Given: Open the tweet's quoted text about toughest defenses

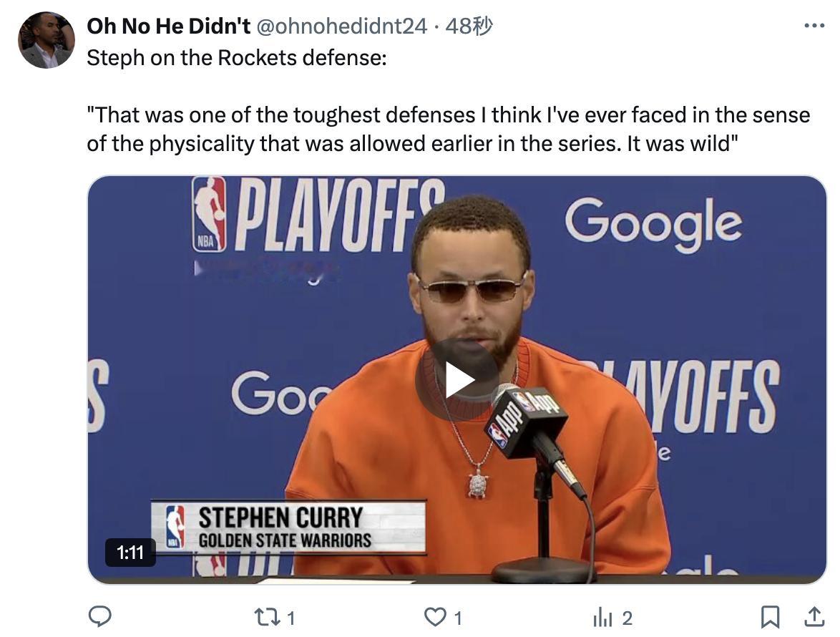Looking at the screenshot, I should 449,129.
